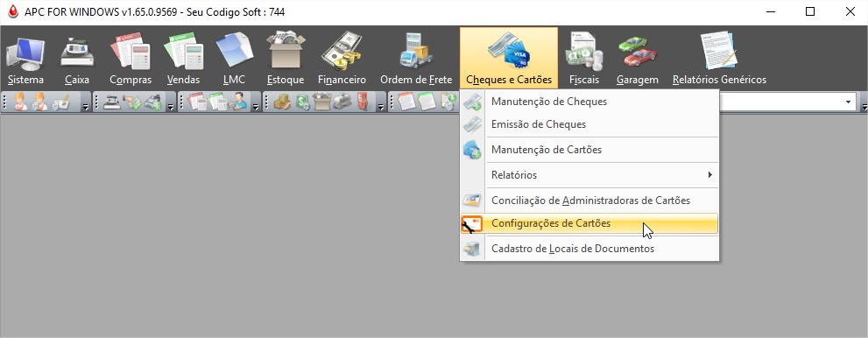Open Relatórios Genéricos module
868x338 pixels.
(719, 58)
